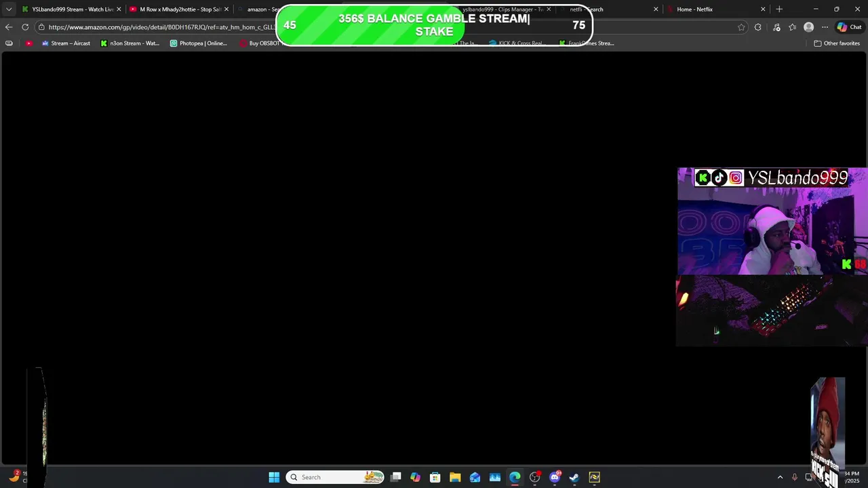Open File Explorer from taskbar
Screen dimensions: 868x488
click(x=455, y=477)
